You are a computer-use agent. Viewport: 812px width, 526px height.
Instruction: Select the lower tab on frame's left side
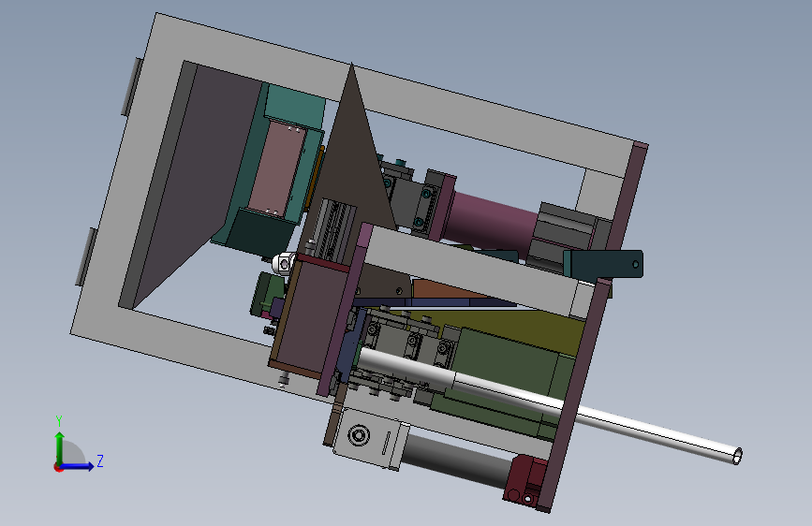[x=86, y=256]
